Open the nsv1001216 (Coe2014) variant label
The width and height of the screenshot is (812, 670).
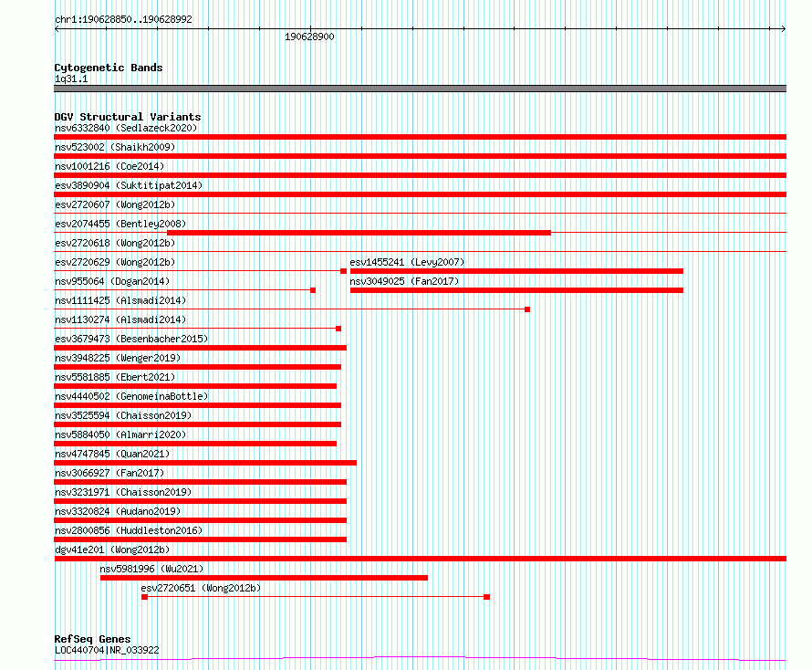pyautogui.click(x=109, y=166)
